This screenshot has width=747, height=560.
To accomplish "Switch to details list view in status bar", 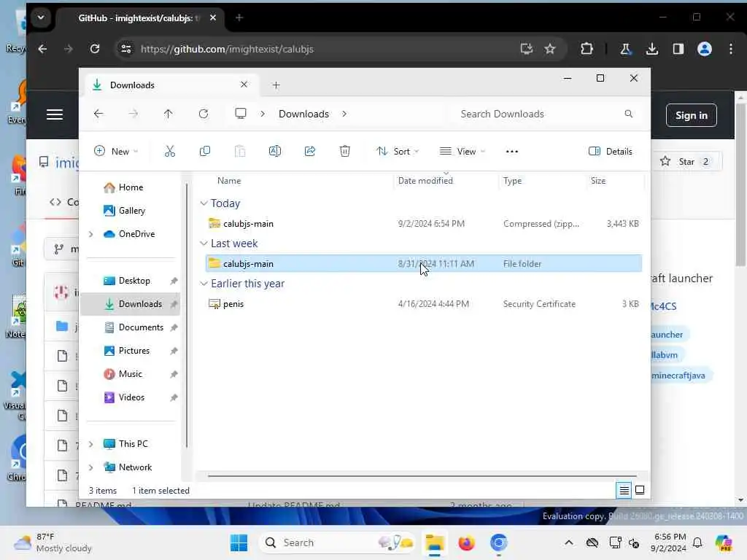I will (624, 490).
